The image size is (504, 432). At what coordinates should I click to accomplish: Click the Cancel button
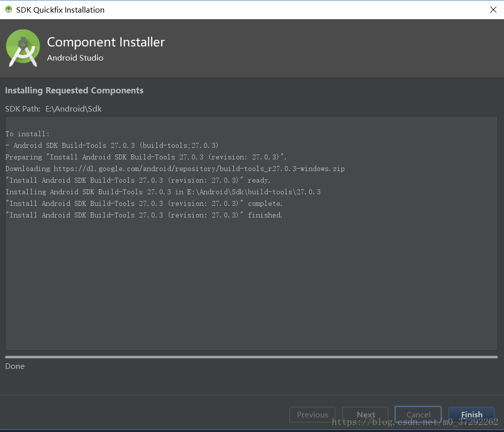click(418, 414)
